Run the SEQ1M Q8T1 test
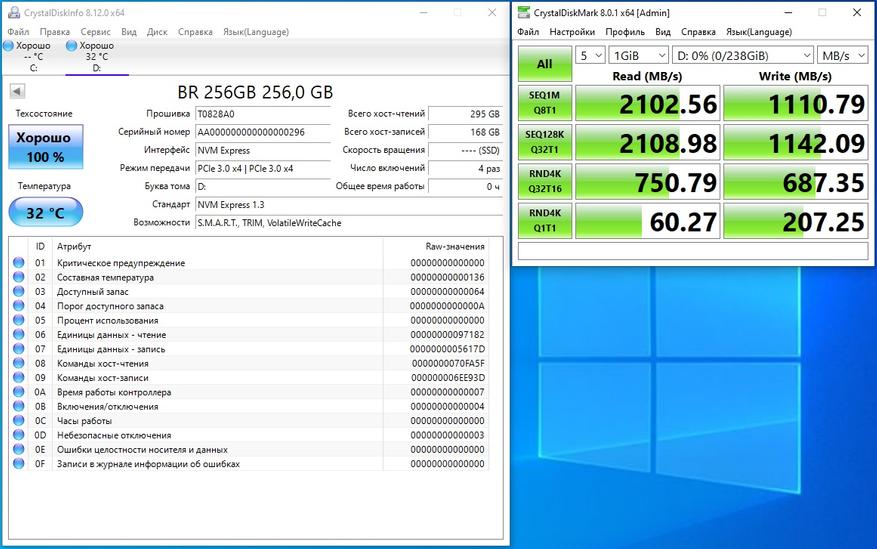 tap(544, 104)
